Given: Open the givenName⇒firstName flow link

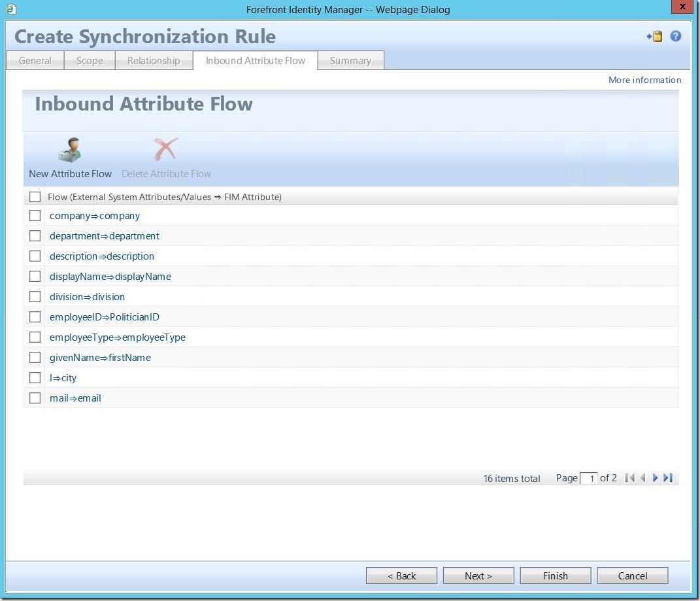Looking at the screenshot, I should point(100,358).
